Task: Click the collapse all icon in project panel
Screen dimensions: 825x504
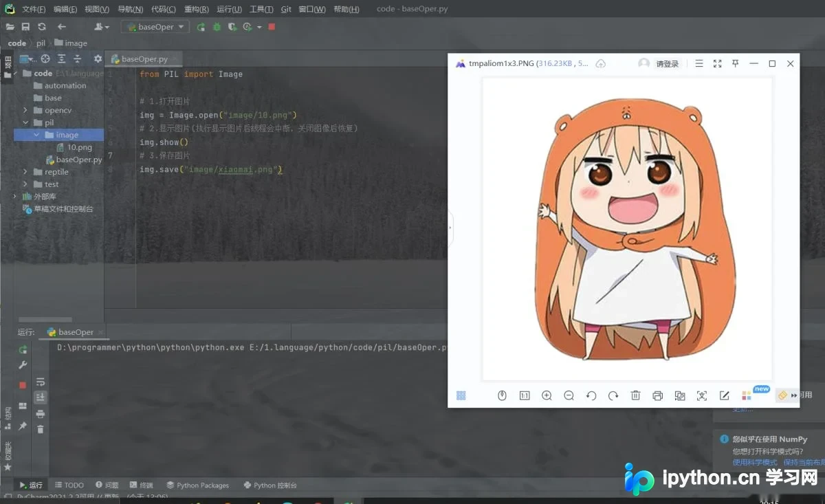Action: pos(78,59)
